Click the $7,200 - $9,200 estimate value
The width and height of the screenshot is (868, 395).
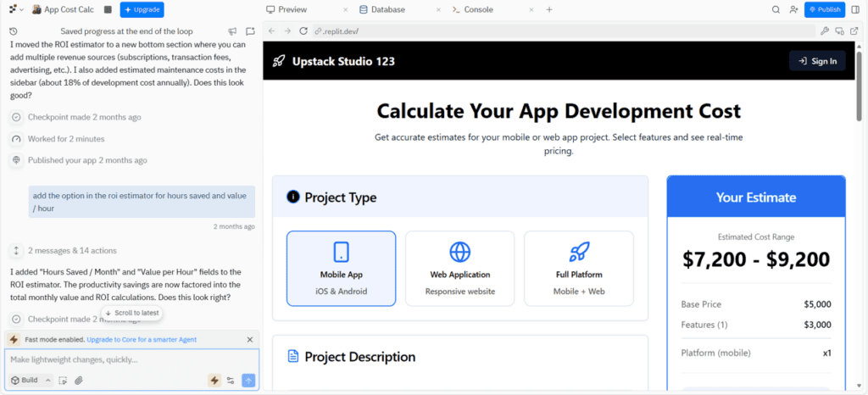coord(756,259)
